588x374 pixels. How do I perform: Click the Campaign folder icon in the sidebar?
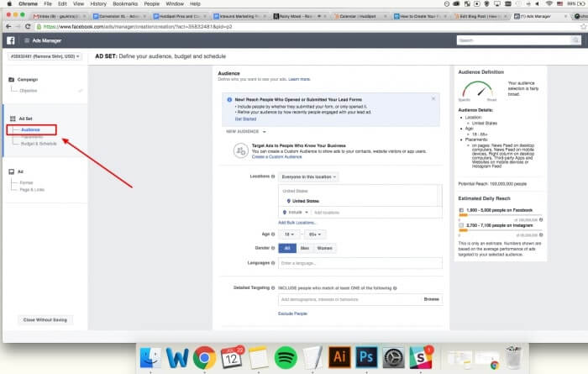(11, 80)
